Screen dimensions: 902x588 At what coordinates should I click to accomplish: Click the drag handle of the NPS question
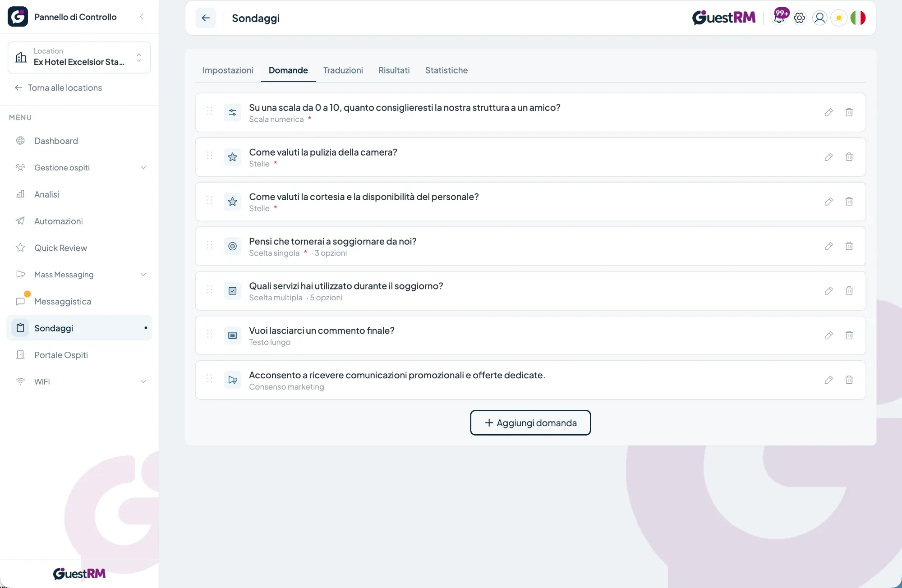coord(209,111)
